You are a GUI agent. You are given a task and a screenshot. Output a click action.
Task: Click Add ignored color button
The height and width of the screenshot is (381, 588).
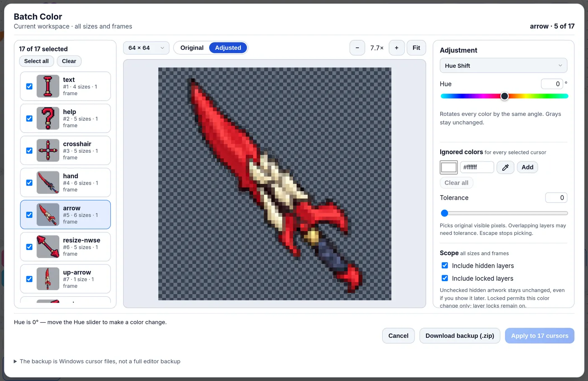[528, 167]
